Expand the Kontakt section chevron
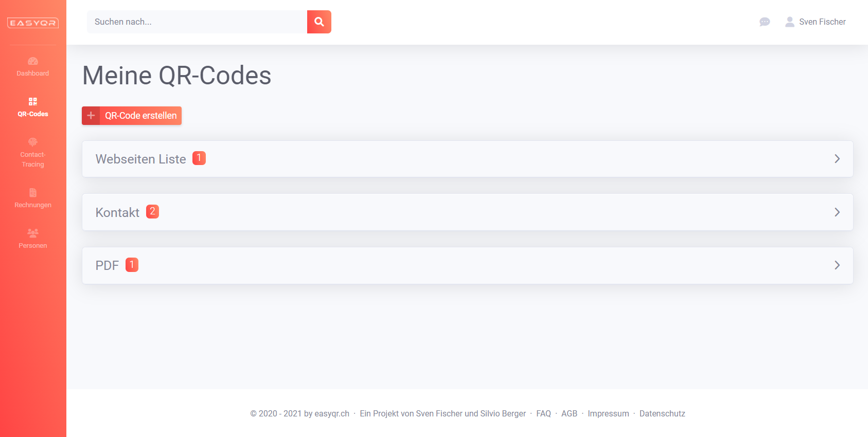This screenshot has height=437, width=868. pos(837,212)
